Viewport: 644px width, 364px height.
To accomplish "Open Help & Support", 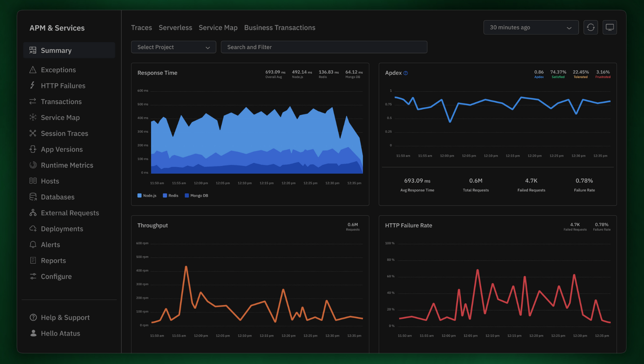I will (65, 317).
